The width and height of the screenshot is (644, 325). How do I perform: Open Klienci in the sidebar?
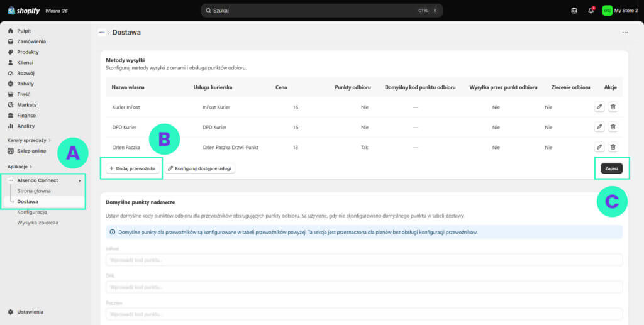25,63
